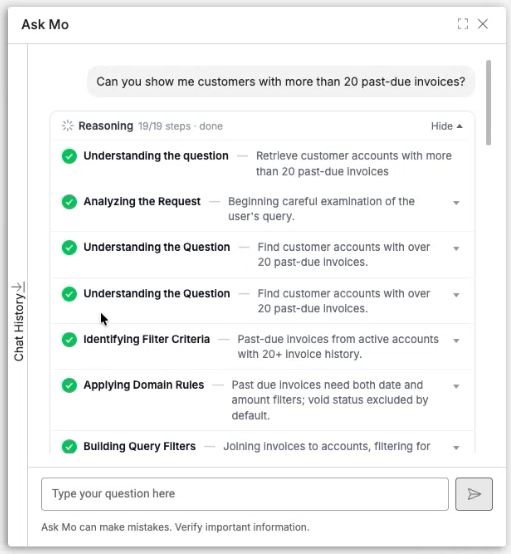Send the question with the arrow button
Viewport: 511px width, 554px height.
[x=474, y=494]
